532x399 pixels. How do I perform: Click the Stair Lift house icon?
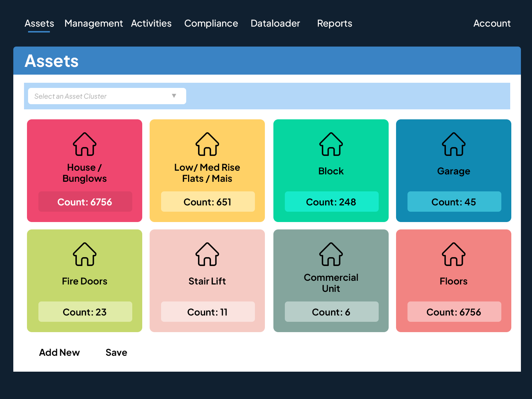coord(207,254)
